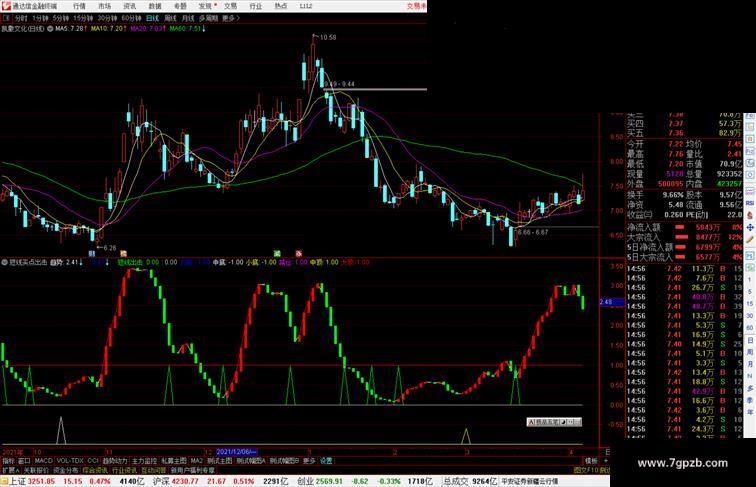Screen dimensions: 756x487
Task: Click the 指标 button in indicator bar
Action: (x=8, y=461)
